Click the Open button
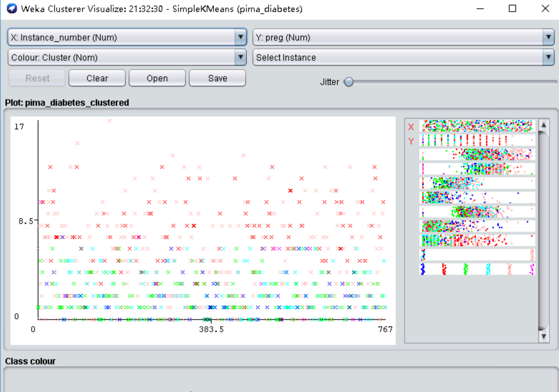Image resolution: width=559 pixels, height=392 pixels. 157,78
